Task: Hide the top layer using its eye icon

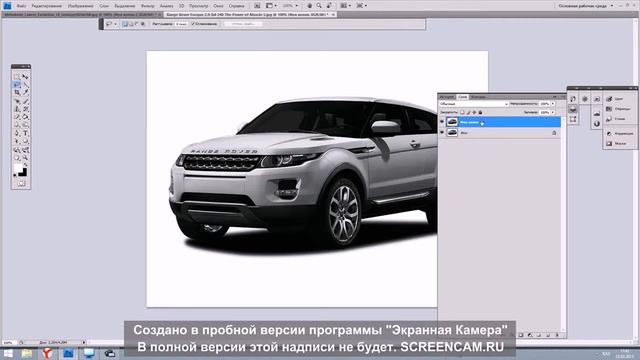Action: pyautogui.click(x=442, y=122)
